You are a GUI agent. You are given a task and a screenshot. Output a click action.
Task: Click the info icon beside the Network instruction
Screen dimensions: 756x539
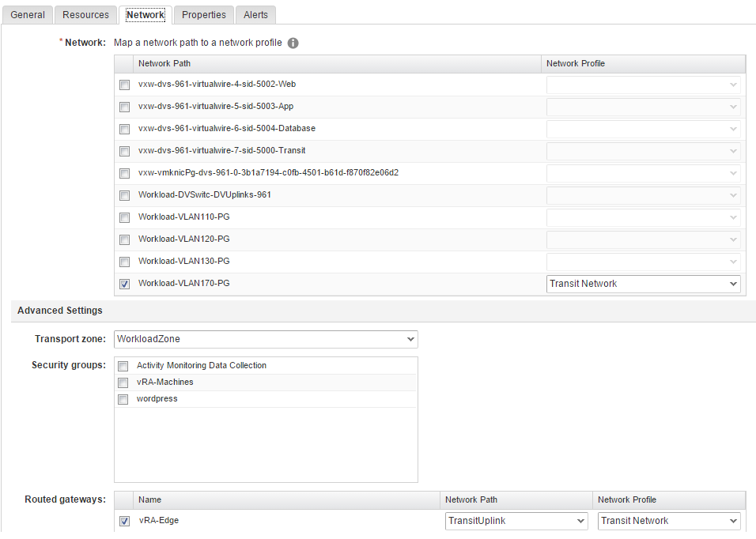click(293, 43)
